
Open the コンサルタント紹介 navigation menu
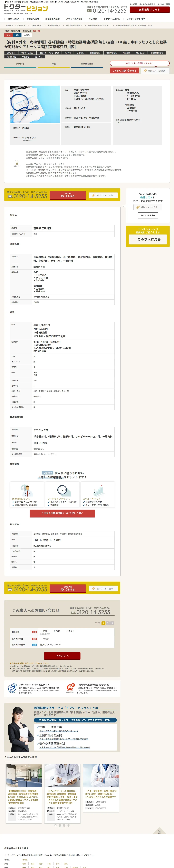pyautogui.click(x=135, y=19)
